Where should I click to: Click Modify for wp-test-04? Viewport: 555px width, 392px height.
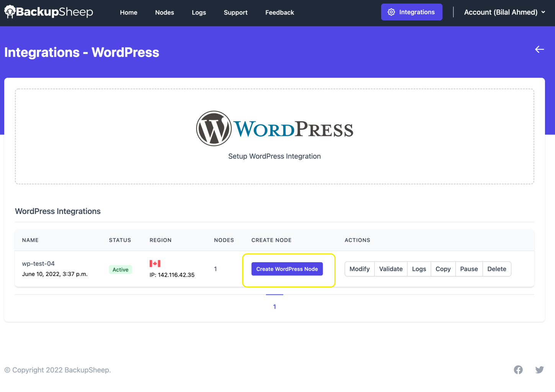pyautogui.click(x=359, y=269)
